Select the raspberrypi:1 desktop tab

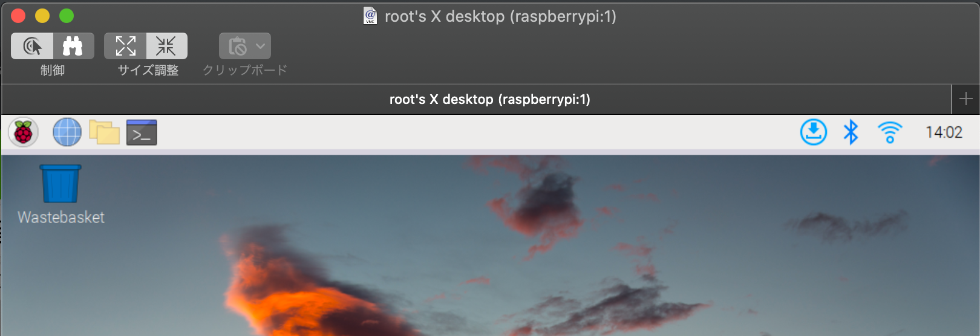coord(477,99)
